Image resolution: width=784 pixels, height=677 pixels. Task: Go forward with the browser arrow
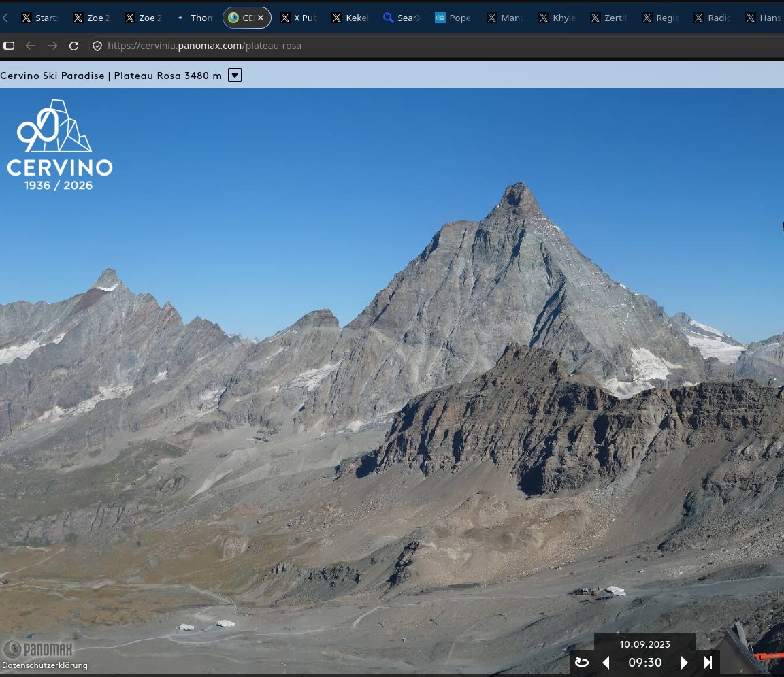(52, 46)
